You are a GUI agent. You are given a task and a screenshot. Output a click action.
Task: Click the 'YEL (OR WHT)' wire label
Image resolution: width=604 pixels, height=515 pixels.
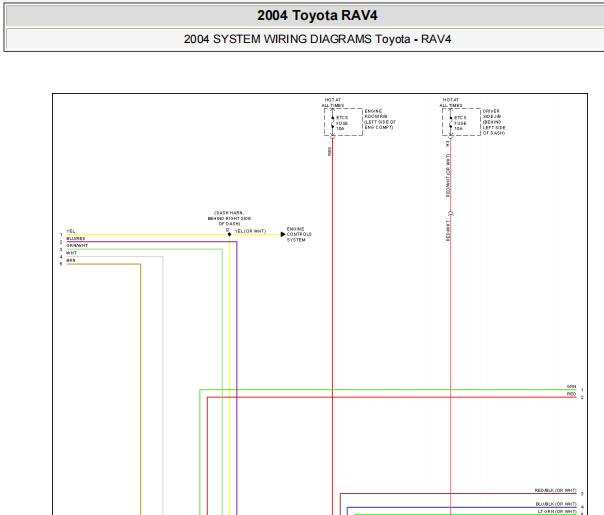pyautogui.click(x=250, y=231)
